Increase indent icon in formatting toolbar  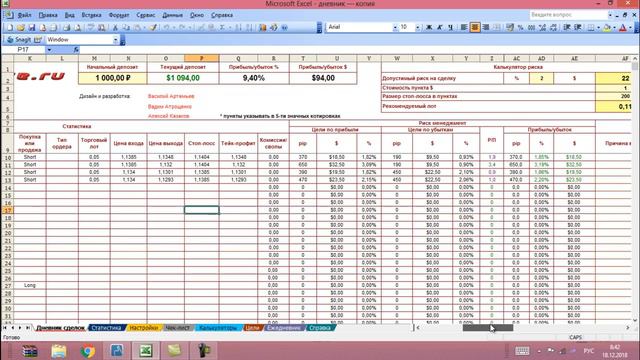coord(578,27)
